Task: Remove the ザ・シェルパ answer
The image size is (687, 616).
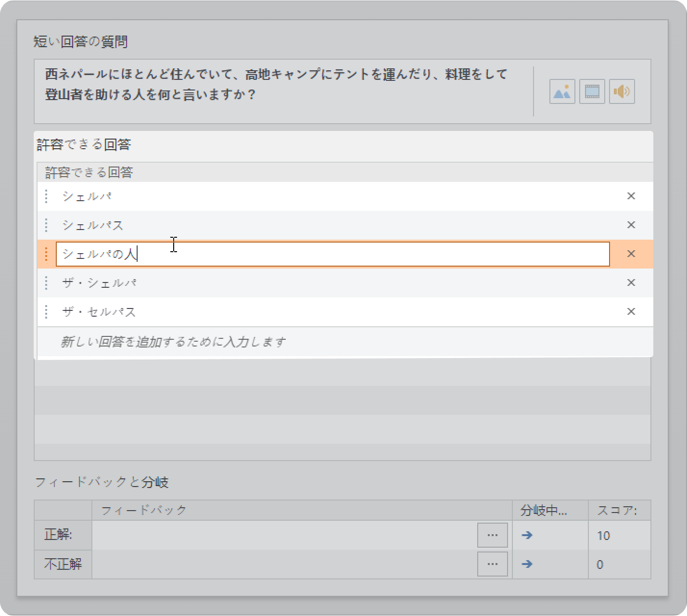Action: [631, 282]
